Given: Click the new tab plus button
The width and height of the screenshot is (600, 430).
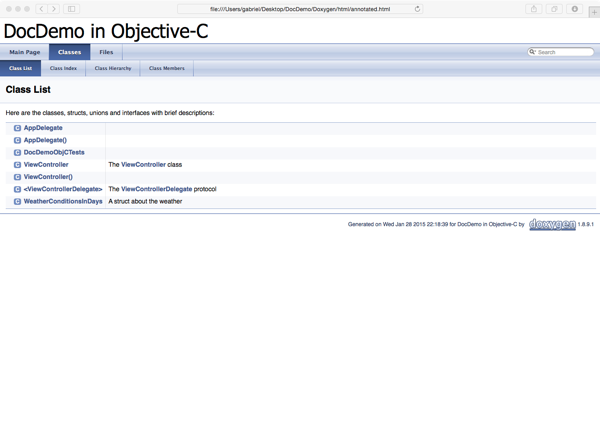Looking at the screenshot, I should (x=594, y=11).
